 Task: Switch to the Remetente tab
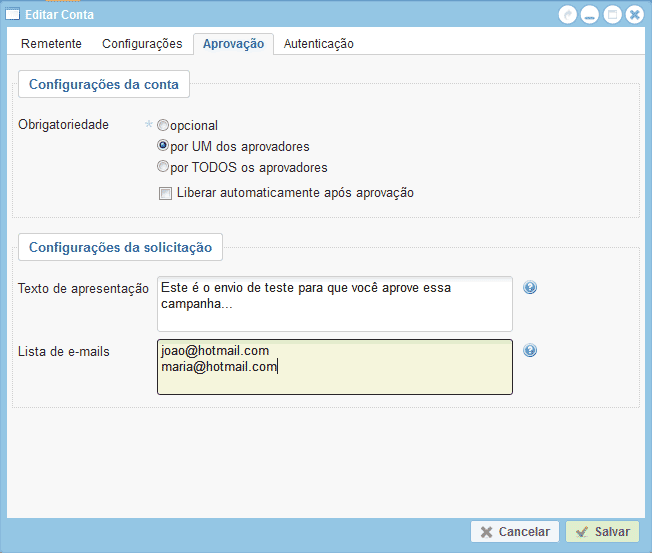(x=52, y=44)
